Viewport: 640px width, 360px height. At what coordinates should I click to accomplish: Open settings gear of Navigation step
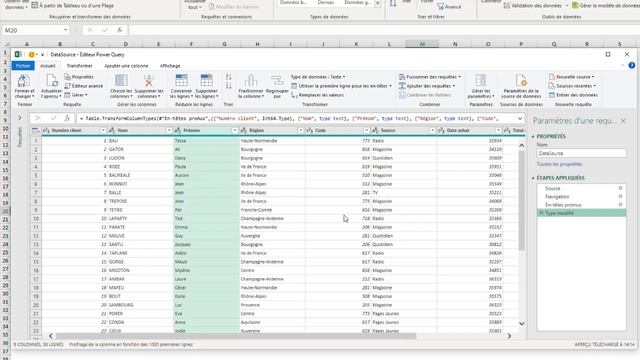click(x=620, y=196)
